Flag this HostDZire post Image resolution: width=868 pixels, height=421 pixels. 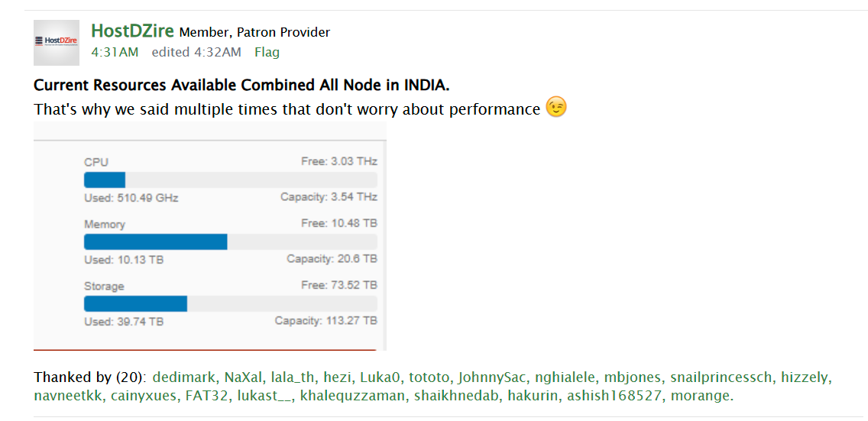pos(267,52)
